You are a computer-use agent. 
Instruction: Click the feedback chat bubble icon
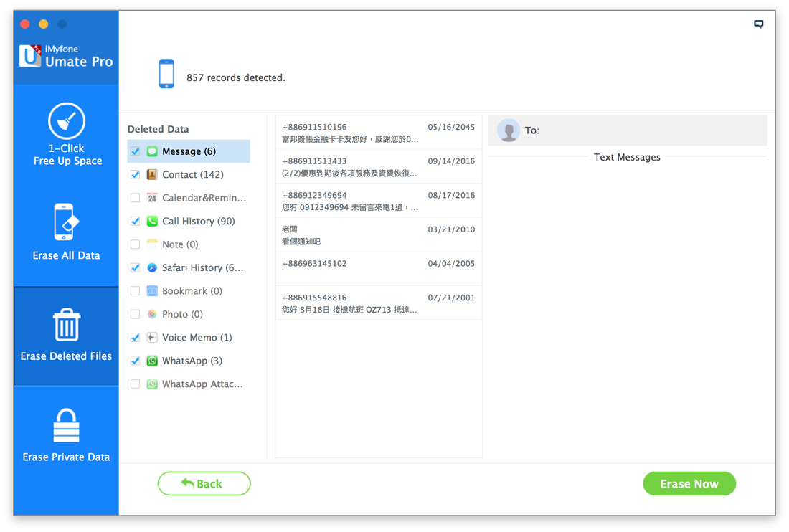pyautogui.click(x=758, y=24)
